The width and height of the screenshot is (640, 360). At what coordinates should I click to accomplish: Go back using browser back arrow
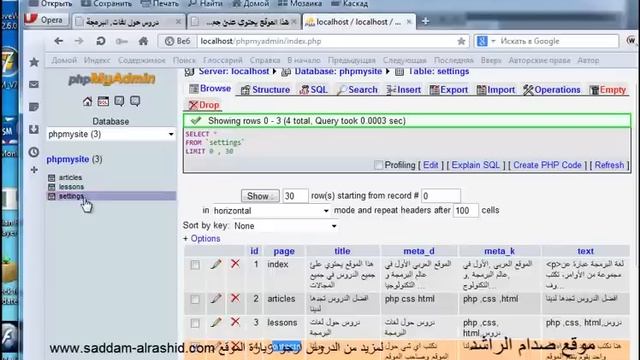58,41
